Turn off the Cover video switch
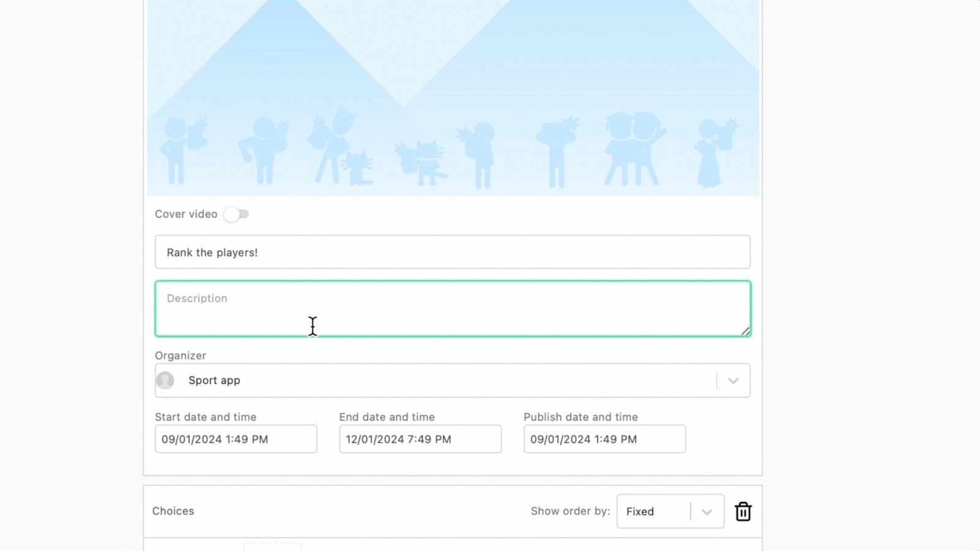Screen dimensions: 980x551 (236, 214)
